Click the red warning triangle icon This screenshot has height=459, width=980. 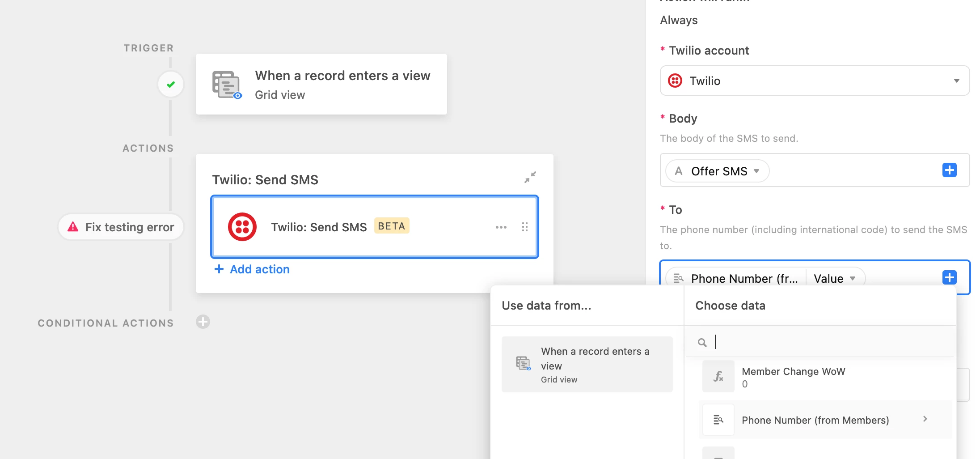point(73,227)
